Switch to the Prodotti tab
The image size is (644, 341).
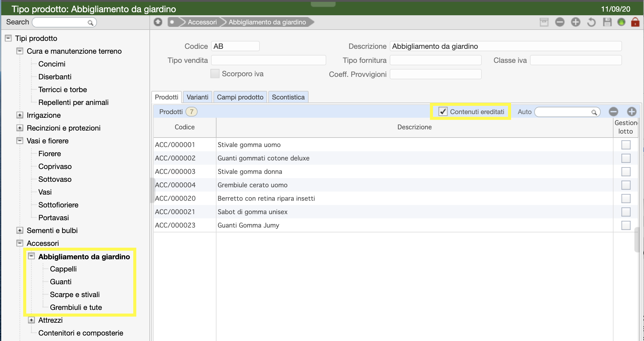tap(166, 97)
